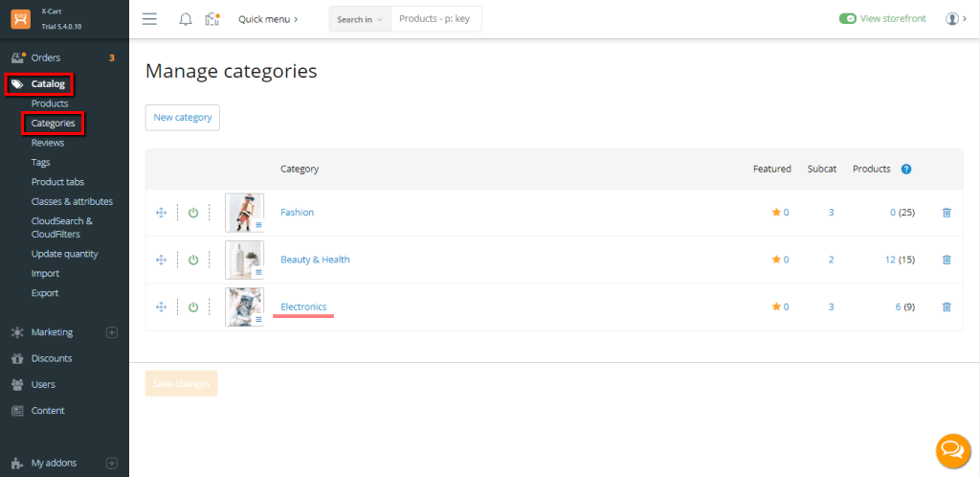Delete the Electronics category with trash icon
This screenshot has height=477, width=980.
pyautogui.click(x=947, y=307)
